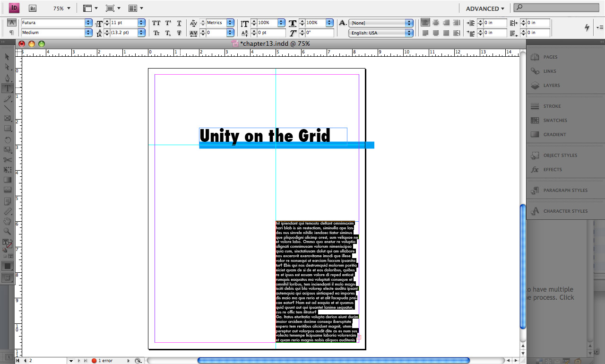Launch Adobe Bridge with the Br icon
Screen dimensions: 605x364
(33, 8)
